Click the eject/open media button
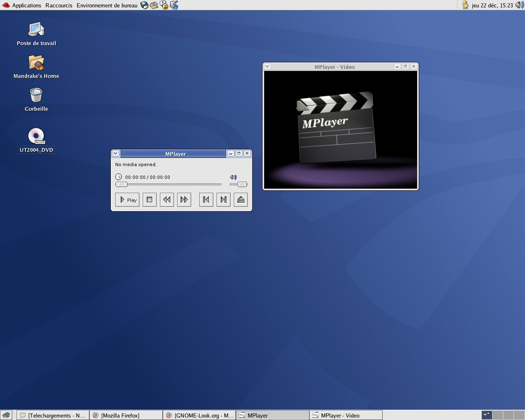Screen dimensions: 525x420 click(x=241, y=200)
